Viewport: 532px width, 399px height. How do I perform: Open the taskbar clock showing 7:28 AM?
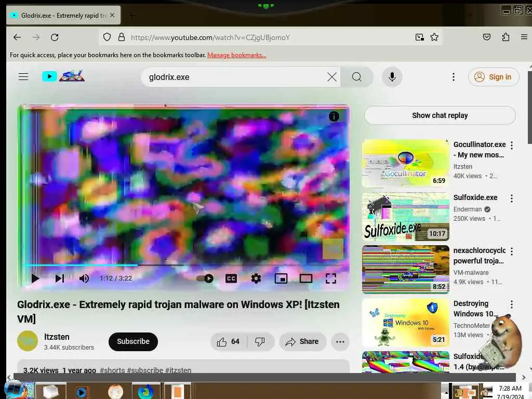coord(510,392)
